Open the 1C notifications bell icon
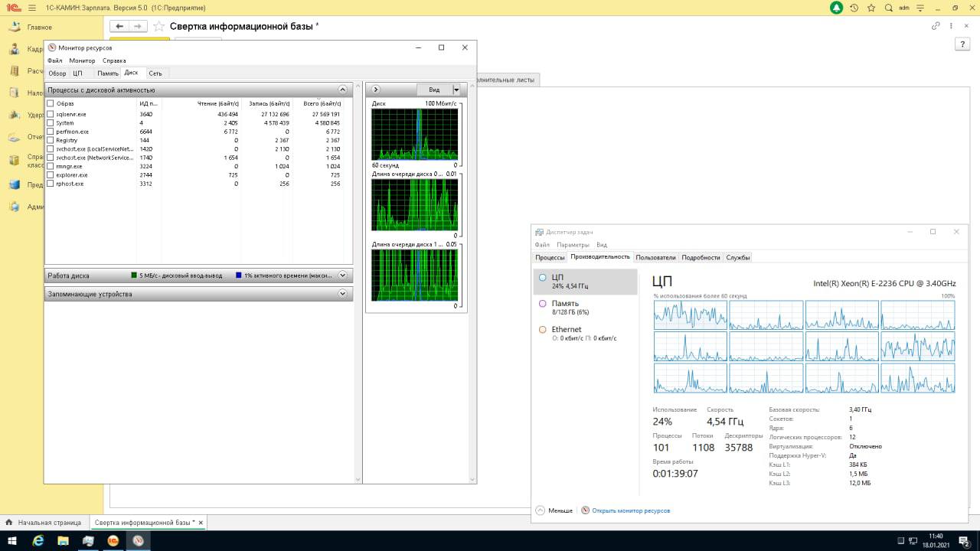 (x=837, y=8)
